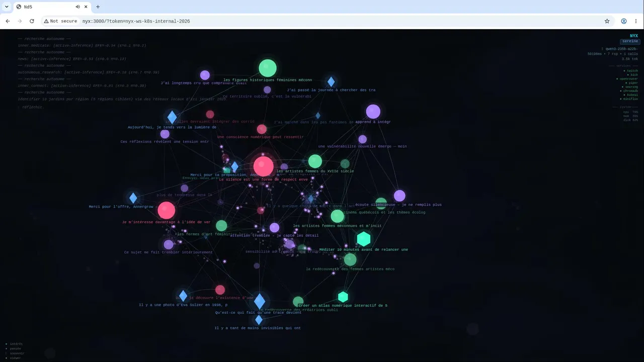Mute the Nd5 tab audio icon

pos(78,7)
